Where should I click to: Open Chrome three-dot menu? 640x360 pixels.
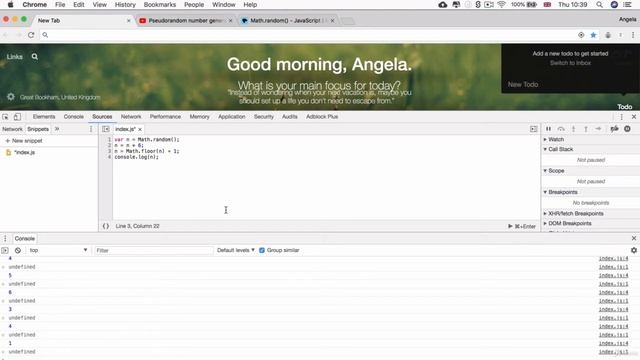(633, 35)
